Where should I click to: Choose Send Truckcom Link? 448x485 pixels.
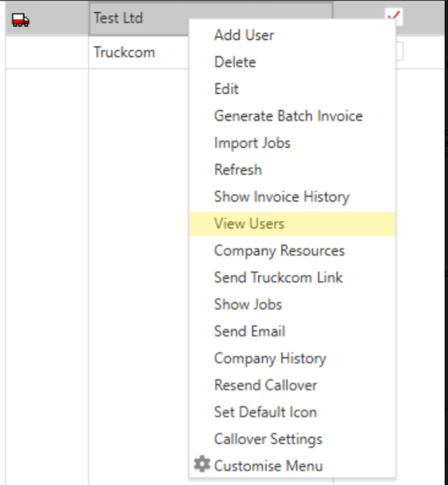(x=278, y=278)
